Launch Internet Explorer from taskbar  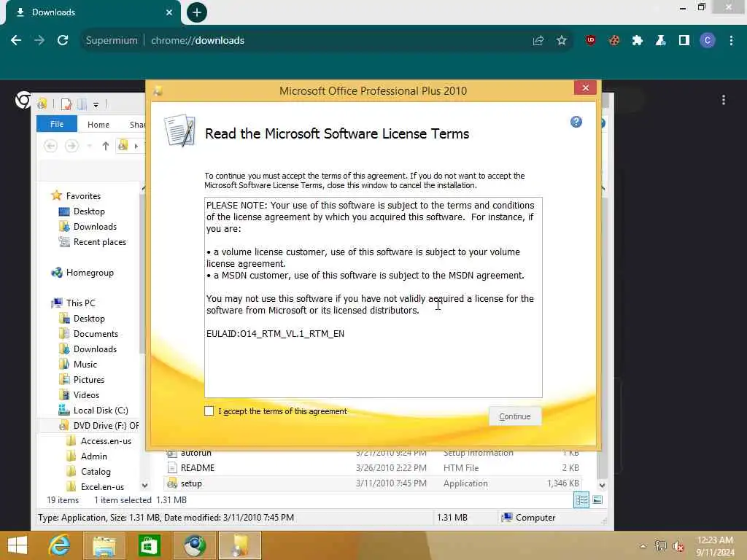59,545
